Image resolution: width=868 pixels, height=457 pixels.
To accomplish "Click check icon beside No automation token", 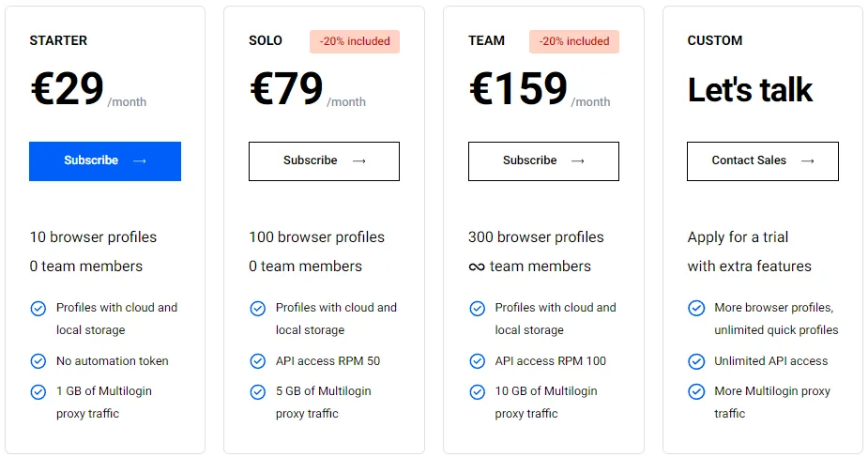I will tap(38, 361).
